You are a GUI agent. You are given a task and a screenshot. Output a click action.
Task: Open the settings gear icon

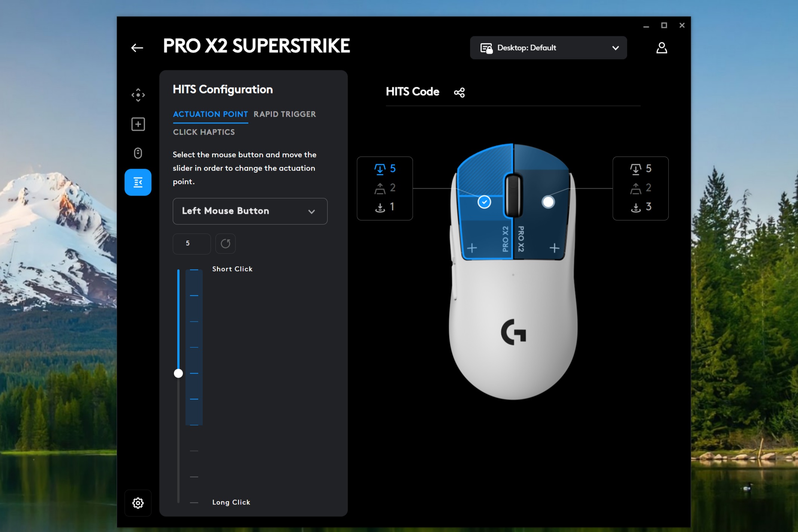[x=138, y=503]
